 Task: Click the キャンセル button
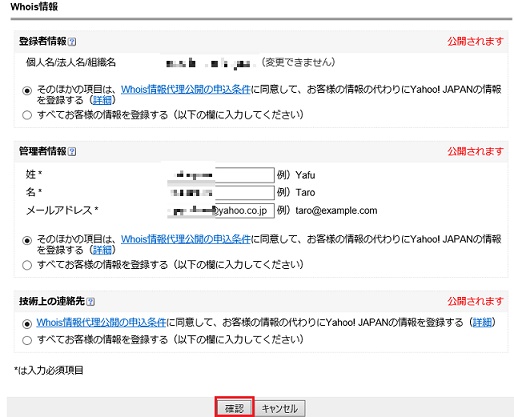pyautogui.click(x=280, y=408)
